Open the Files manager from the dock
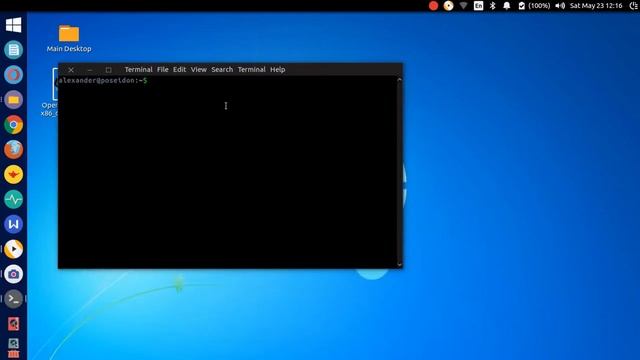 (13, 100)
